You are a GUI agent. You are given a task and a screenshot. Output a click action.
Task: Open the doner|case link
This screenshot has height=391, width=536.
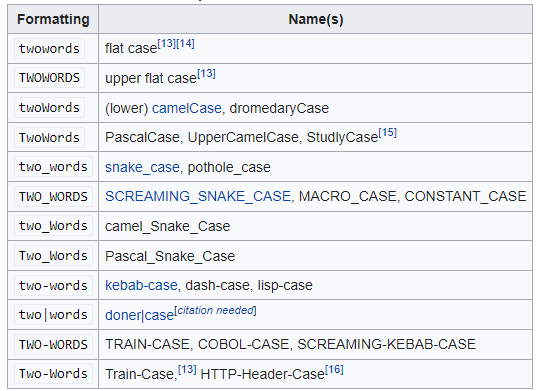pos(139,315)
